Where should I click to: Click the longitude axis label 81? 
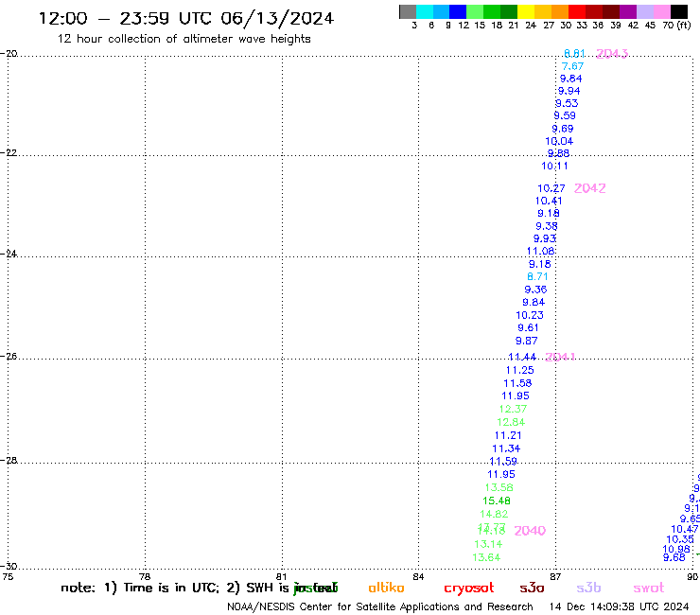282,576
